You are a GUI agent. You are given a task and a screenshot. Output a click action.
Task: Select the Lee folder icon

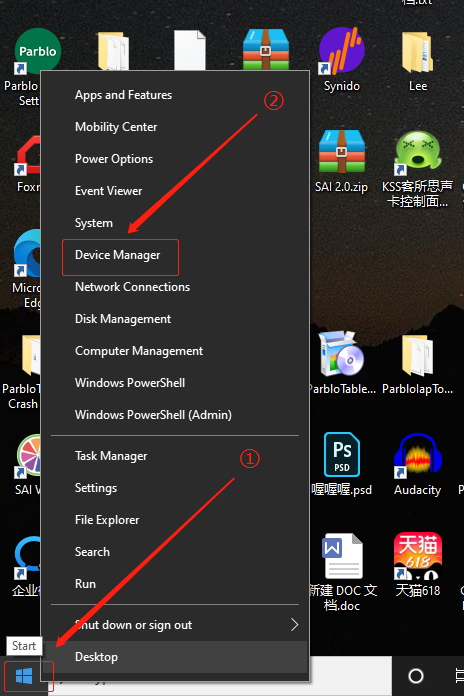417,52
